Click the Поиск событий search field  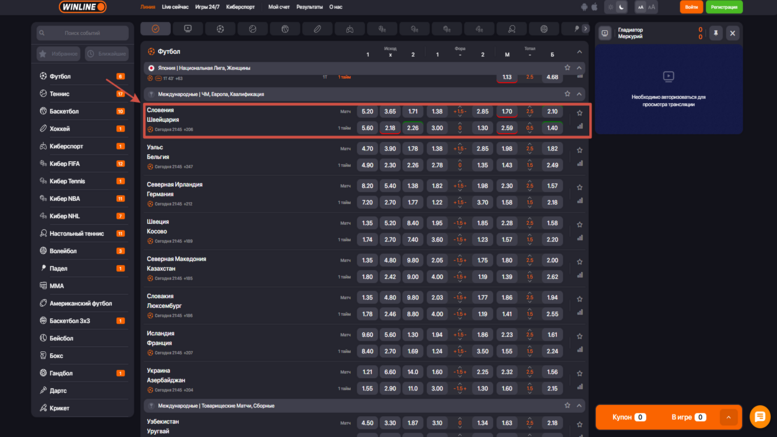(x=82, y=33)
